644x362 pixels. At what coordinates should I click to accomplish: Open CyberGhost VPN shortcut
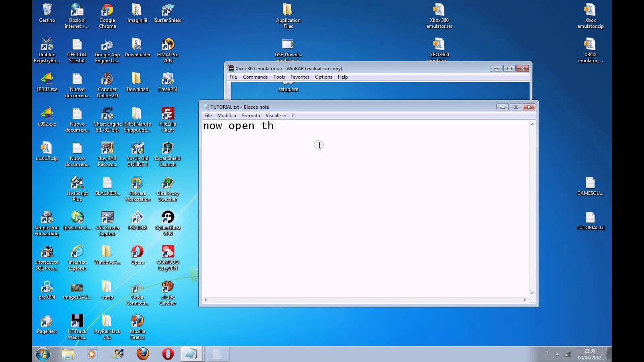tap(168, 224)
